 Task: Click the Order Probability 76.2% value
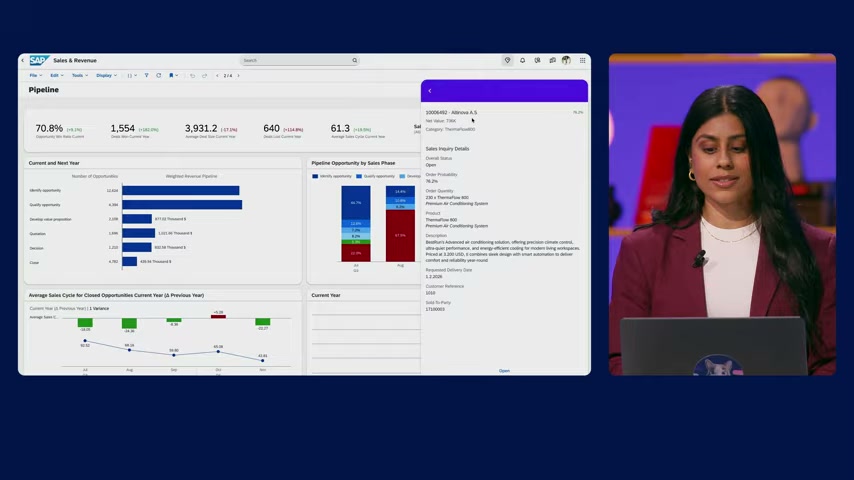(x=431, y=181)
